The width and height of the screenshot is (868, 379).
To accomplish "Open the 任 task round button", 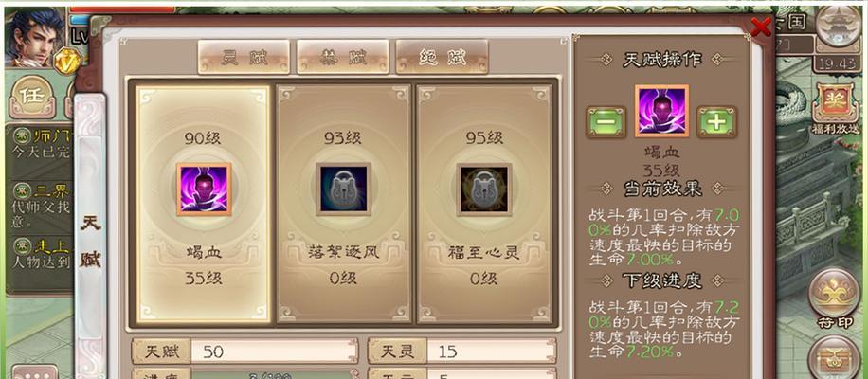I will click(32, 97).
